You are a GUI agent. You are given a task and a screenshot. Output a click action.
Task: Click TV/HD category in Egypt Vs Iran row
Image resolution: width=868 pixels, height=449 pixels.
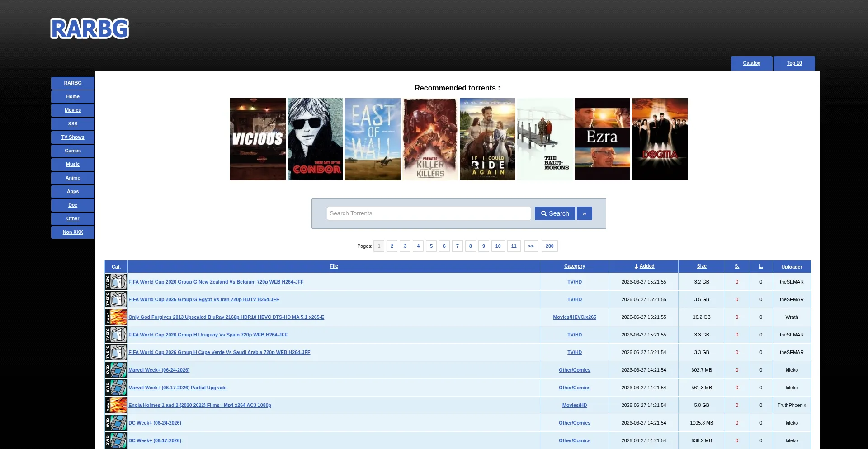(x=575, y=299)
